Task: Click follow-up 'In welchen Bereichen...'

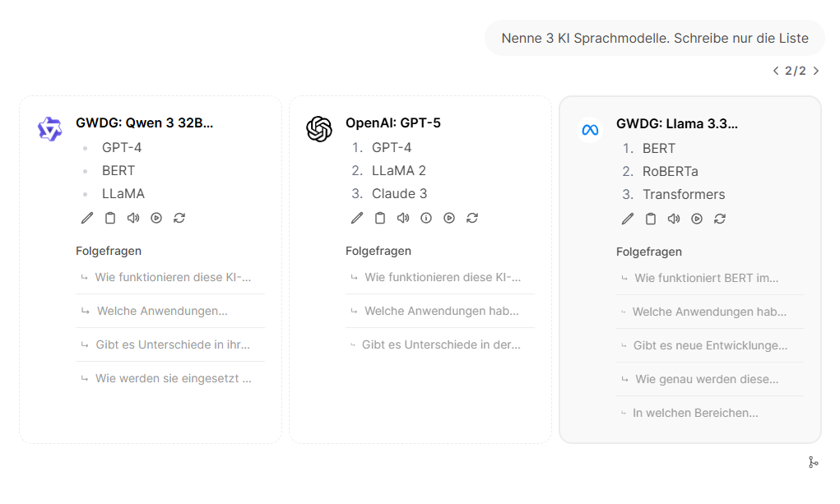Action: 694,413
